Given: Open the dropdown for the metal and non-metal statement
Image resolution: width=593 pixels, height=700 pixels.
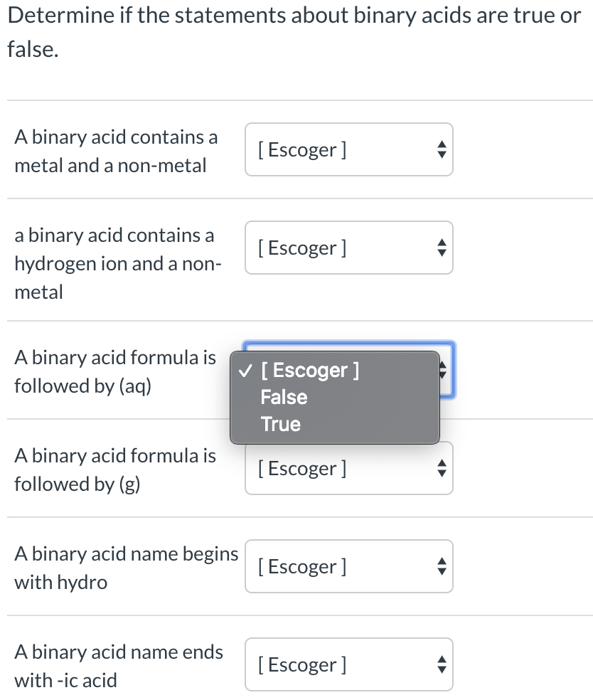Looking at the screenshot, I should (x=348, y=149).
